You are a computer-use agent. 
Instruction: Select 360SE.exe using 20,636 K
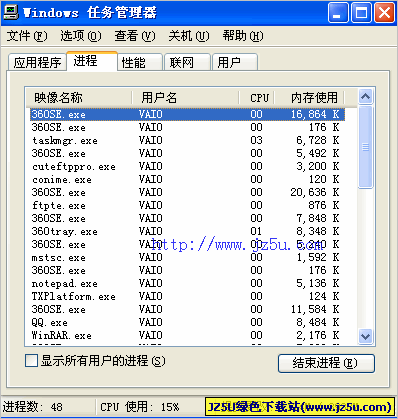pyautogui.click(x=187, y=192)
